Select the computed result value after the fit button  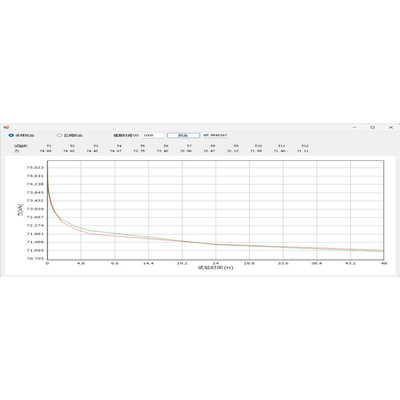(x=215, y=135)
